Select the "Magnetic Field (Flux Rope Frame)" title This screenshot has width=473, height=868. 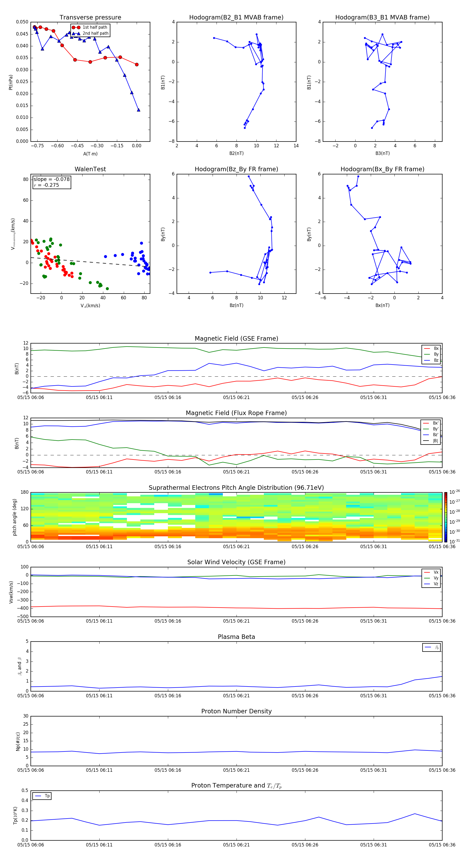tap(236, 413)
